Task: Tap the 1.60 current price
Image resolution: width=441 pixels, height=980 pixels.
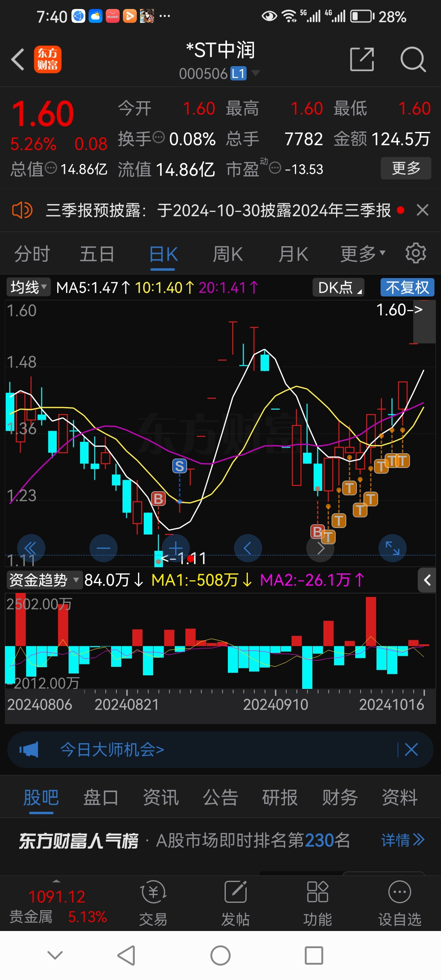Action: click(43, 114)
